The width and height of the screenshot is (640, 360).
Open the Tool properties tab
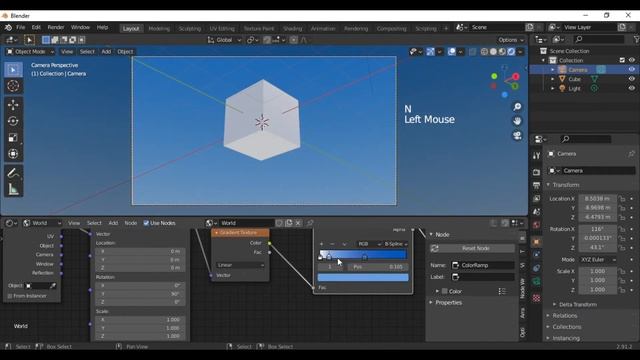pos(536,156)
